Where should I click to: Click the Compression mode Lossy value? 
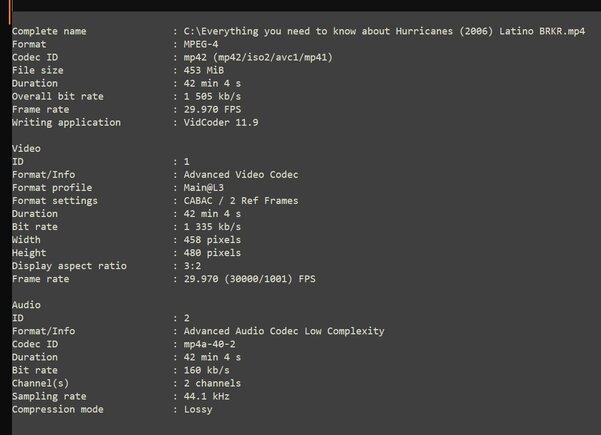pyautogui.click(x=198, y=410)
